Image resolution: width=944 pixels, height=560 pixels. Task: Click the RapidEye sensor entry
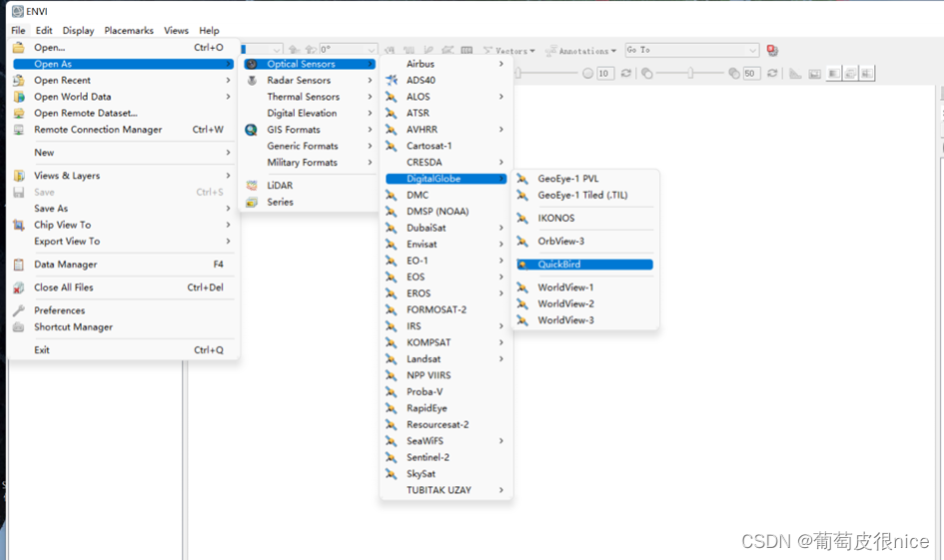tap(427, 408)
